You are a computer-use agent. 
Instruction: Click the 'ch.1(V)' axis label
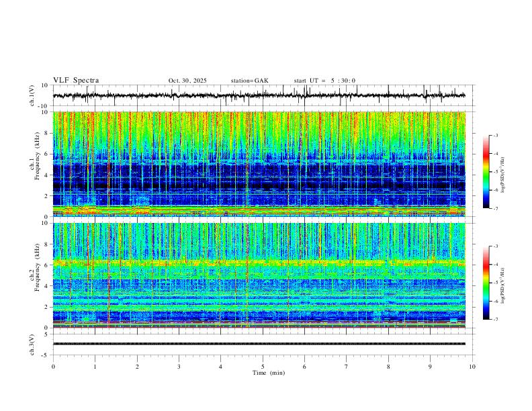32,95
